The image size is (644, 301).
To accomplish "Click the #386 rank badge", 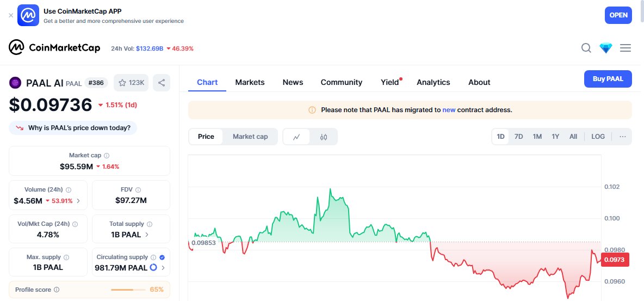I will point(96,83).
